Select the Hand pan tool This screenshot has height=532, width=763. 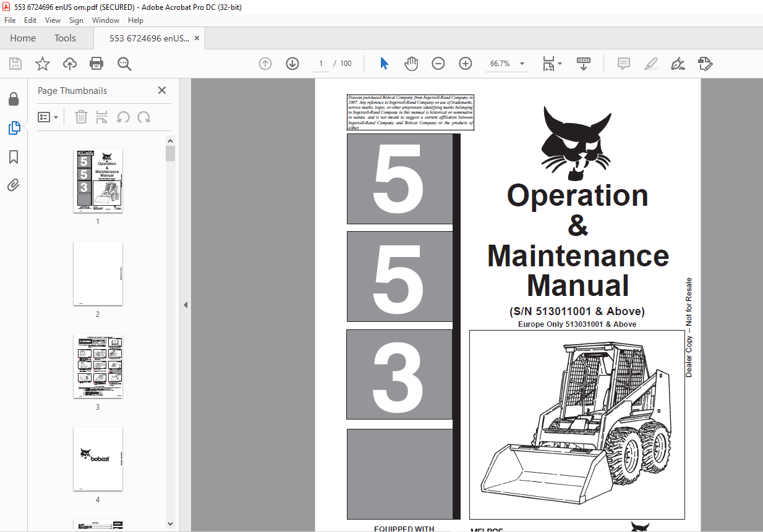pyautogui.click(x=411, y=64)
